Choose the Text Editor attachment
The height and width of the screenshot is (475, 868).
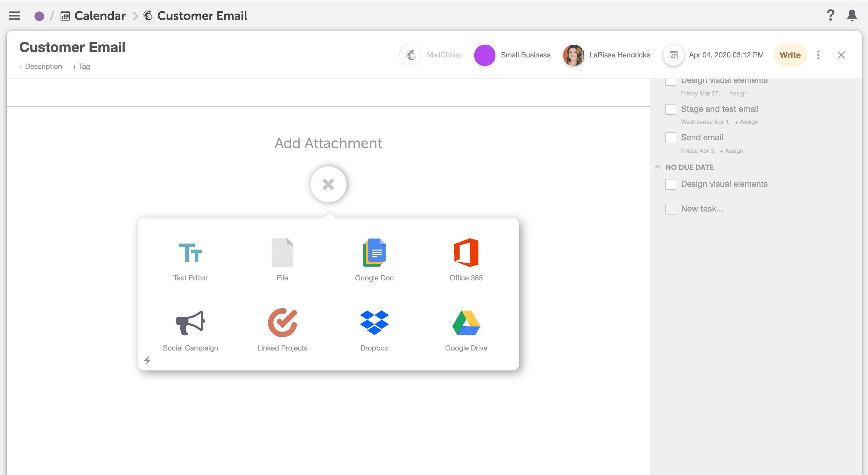(x=190, y=260)
